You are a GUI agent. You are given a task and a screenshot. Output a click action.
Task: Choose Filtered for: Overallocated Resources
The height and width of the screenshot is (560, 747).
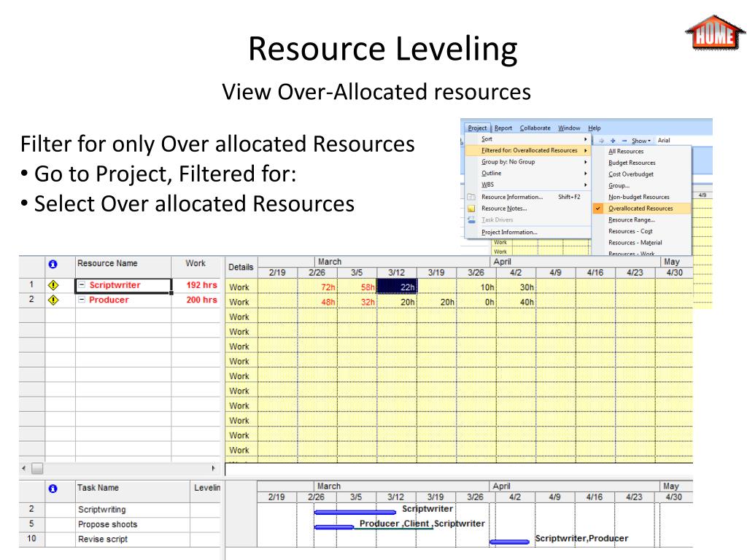(x=528, y=150)
